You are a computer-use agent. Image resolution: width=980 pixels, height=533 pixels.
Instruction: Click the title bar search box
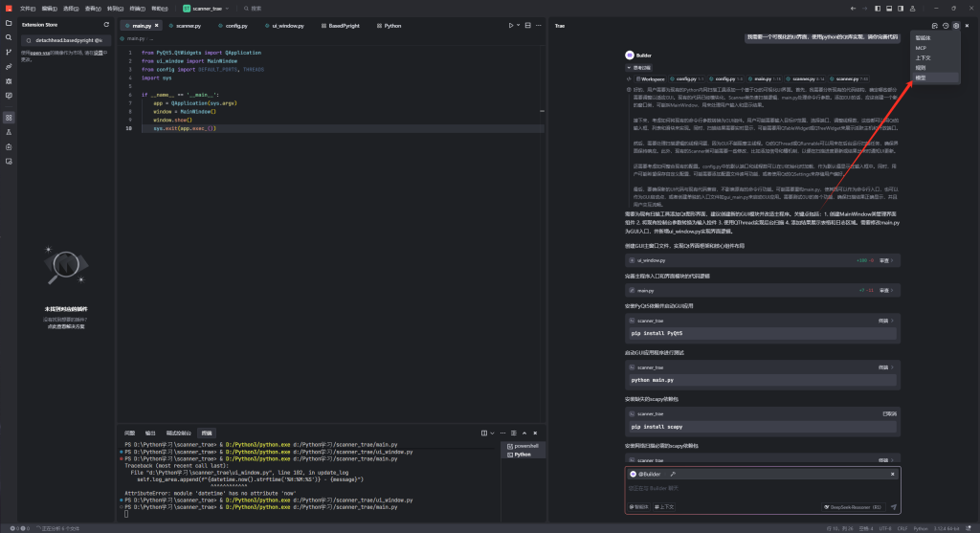pyautogui.click(x=253, y=8)
